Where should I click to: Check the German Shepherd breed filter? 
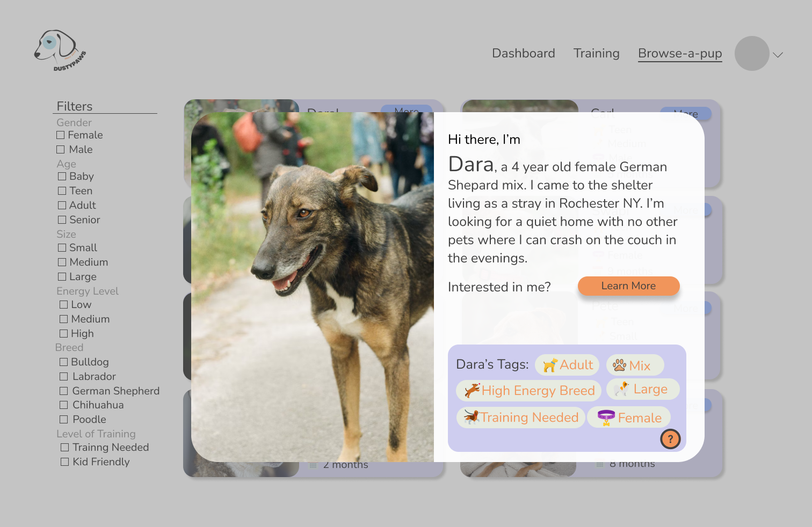point(64,391)
